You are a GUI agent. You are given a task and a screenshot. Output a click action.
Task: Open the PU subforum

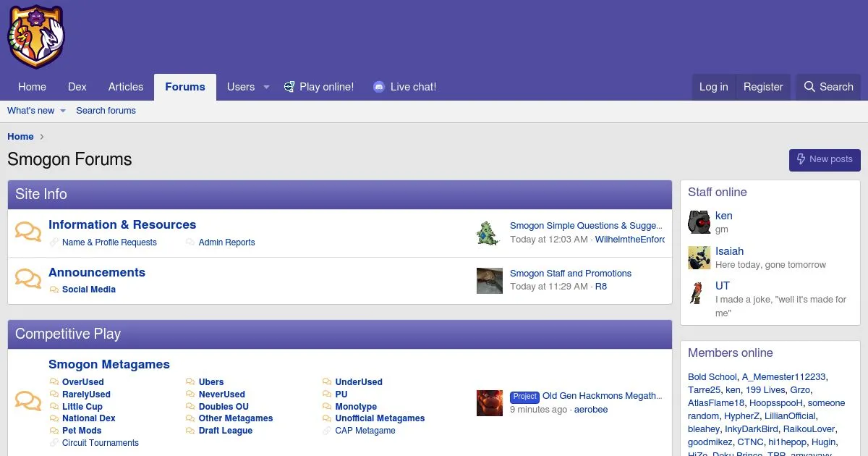click(x=341, y=394)
